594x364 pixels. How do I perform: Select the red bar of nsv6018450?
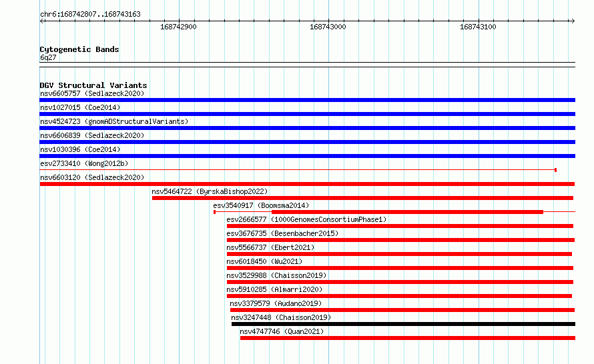[x=400, y=268]
